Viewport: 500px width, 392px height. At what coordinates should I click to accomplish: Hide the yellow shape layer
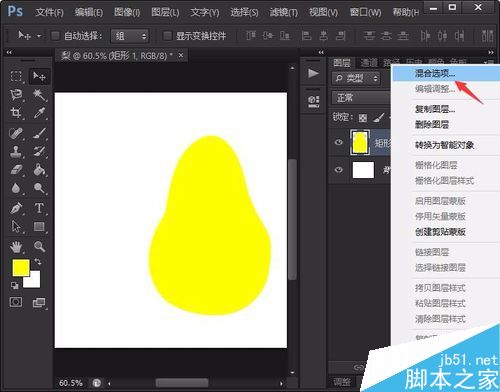point(339,142)
